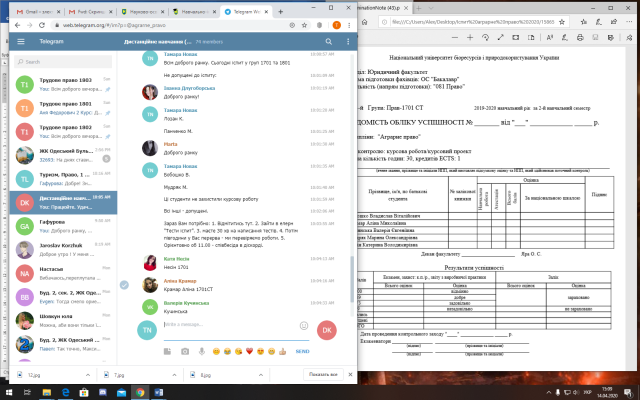Switch to the first Gmail tab
The image size is (640, 400).
(37, 12)
